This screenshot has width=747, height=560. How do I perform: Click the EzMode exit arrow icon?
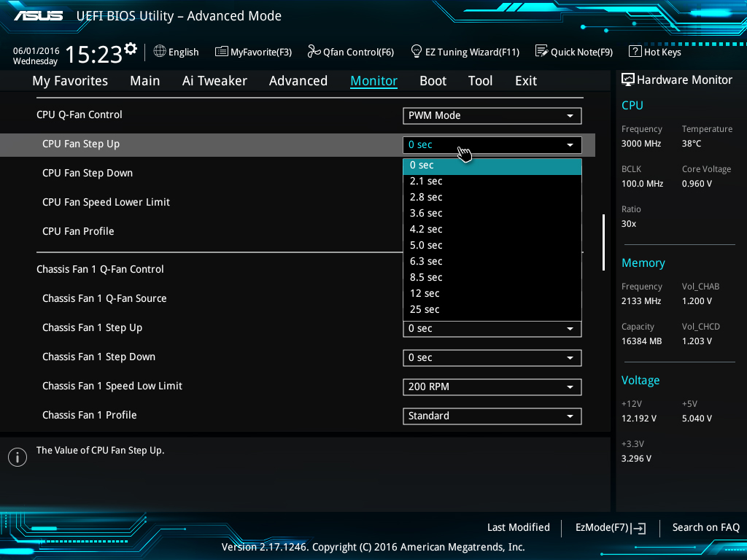638,528
